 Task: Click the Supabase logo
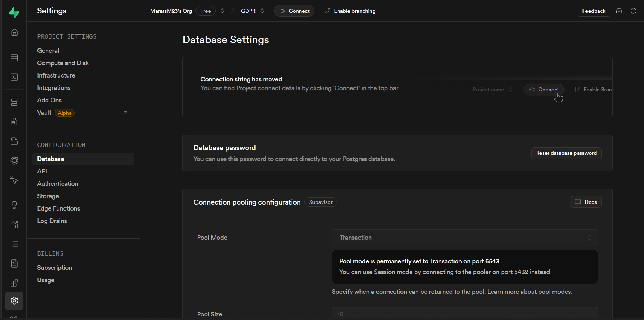point(14,12)
